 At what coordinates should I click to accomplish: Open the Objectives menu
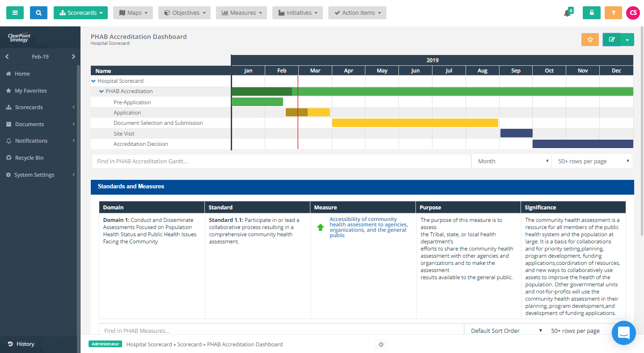point(184,13)
